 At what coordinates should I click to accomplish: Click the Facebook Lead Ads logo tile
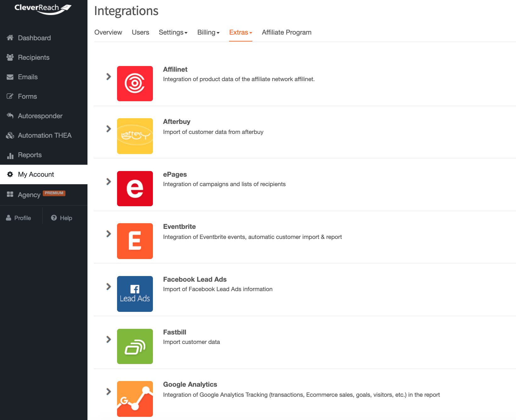(x=135, y=294)
